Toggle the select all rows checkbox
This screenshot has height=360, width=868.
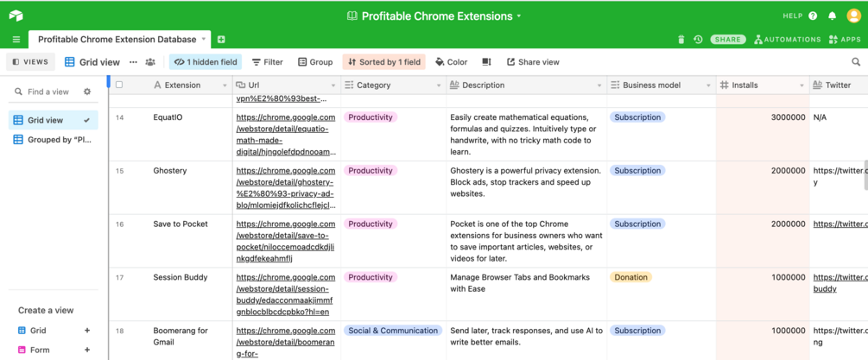point(119,85)
